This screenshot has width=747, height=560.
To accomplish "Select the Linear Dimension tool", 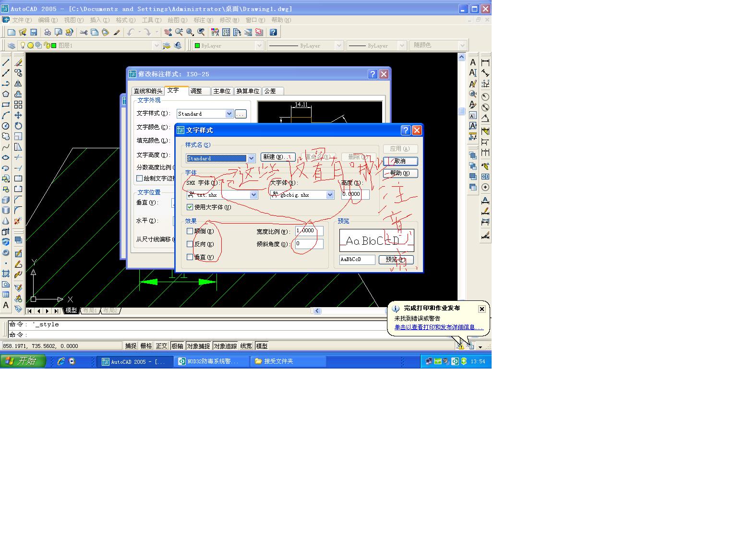I will point(485,62).
